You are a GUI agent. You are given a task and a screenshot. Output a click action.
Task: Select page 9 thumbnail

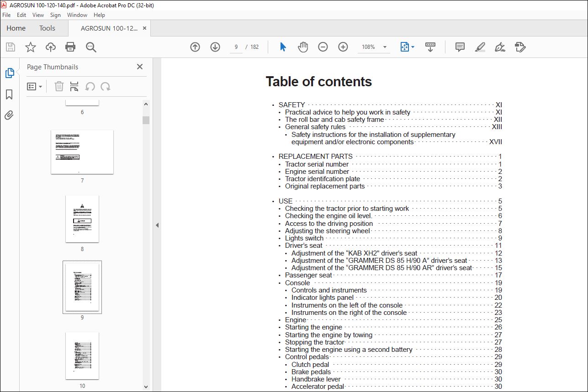pos(82,287)
